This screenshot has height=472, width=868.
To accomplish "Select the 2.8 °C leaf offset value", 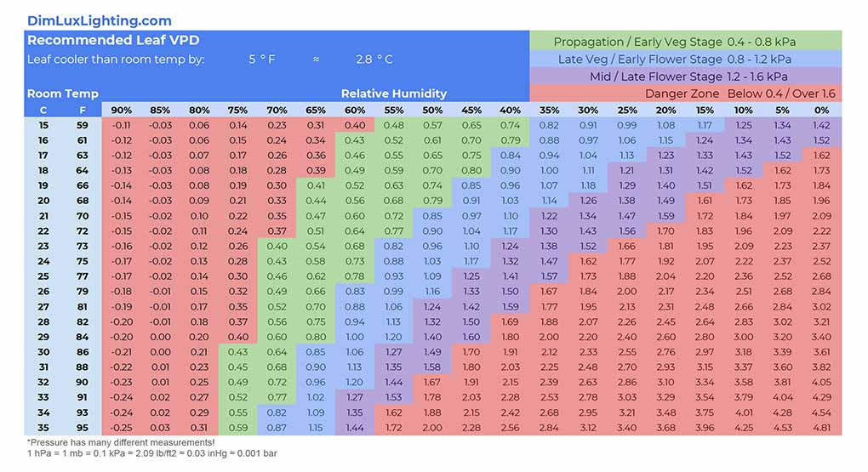I will [374, 60].
